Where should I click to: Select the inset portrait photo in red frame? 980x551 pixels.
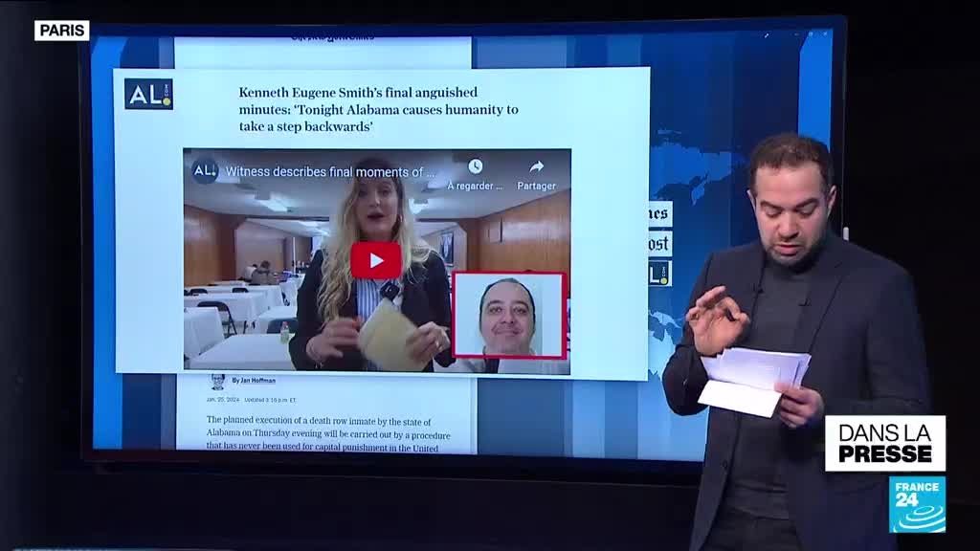509,316
